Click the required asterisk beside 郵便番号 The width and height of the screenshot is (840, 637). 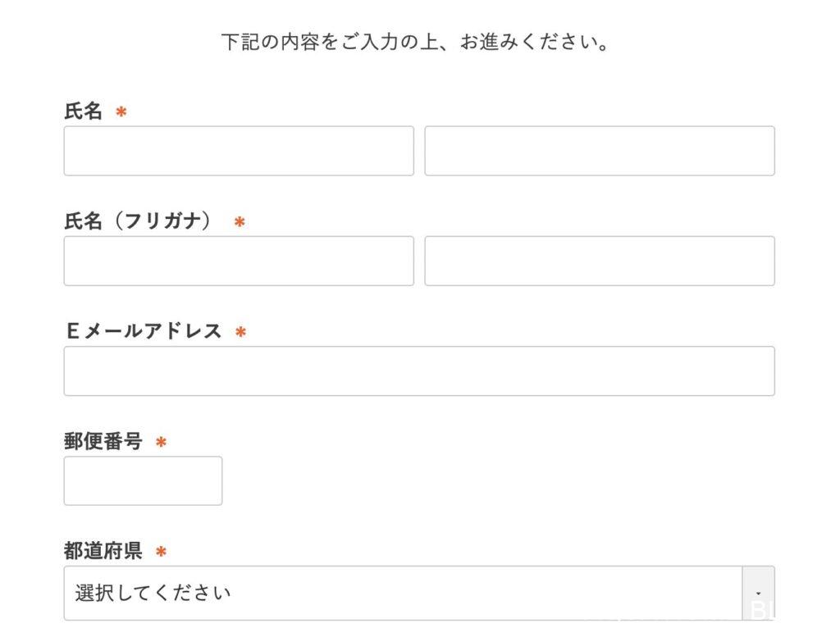(x=161, y=443)
